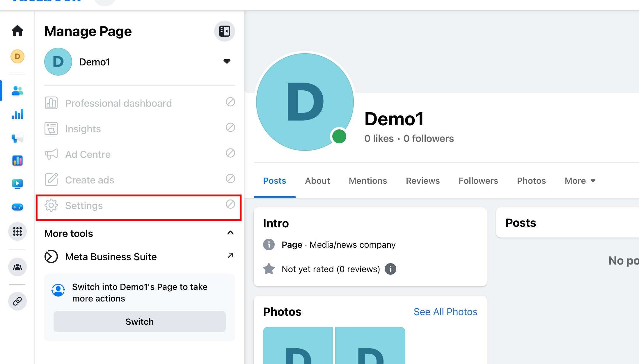Click the Insights icon in Manage Page menu

(x=51, y=129)
